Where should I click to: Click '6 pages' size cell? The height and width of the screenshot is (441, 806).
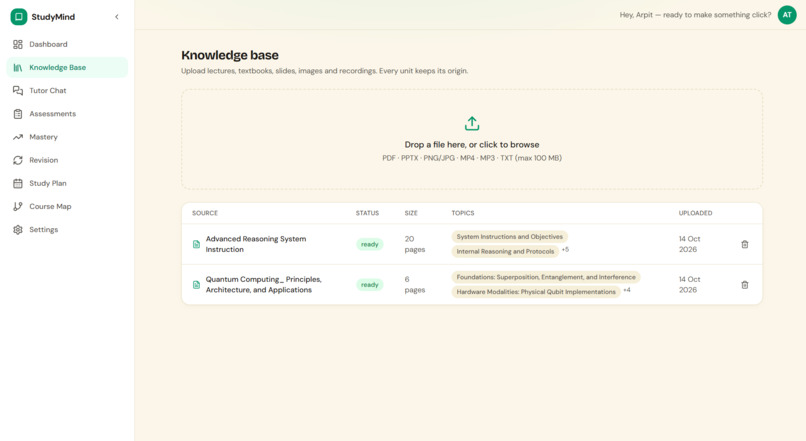coord(415,285)
